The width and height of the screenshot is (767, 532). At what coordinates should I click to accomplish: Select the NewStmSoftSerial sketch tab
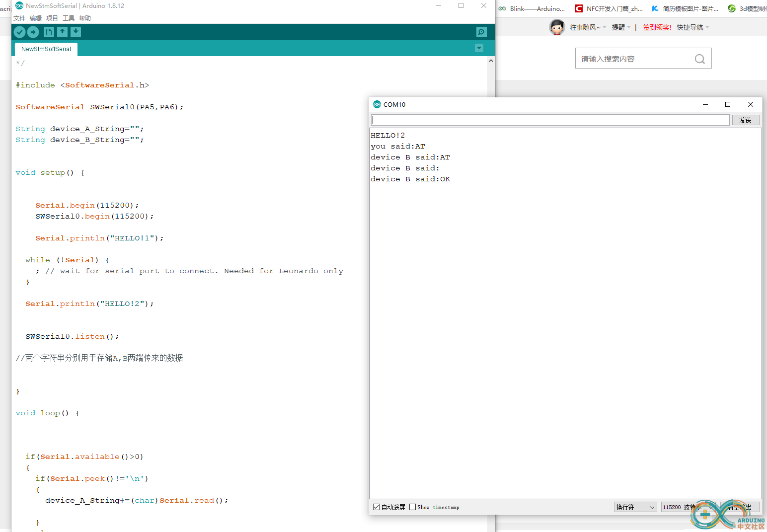46,49
